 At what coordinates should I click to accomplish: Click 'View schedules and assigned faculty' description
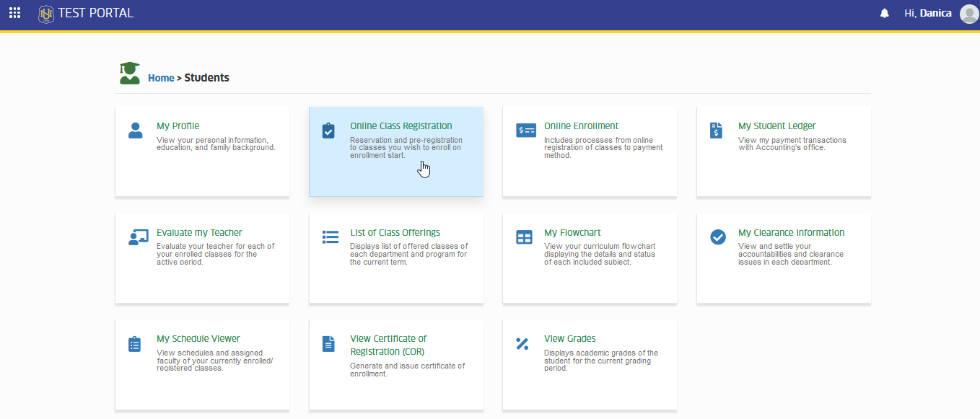[x=215, y=361]
